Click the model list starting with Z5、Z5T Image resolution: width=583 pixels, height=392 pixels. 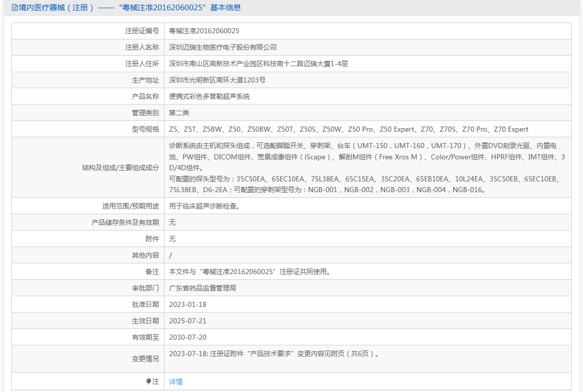click(348, 129)
